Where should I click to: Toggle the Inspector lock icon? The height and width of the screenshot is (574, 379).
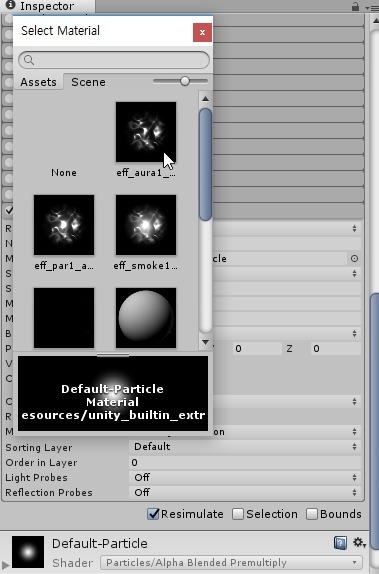pos(355,7)
